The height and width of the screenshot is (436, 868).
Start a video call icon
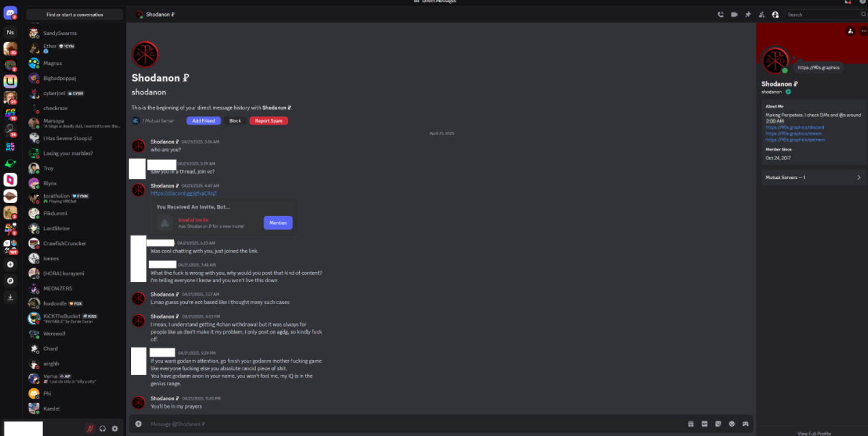click(734, 15)
